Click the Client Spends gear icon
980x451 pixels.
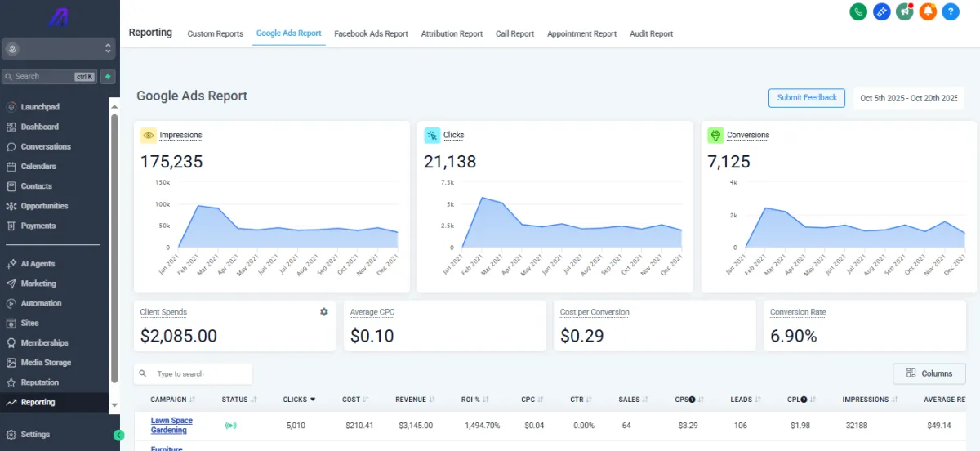324,312
